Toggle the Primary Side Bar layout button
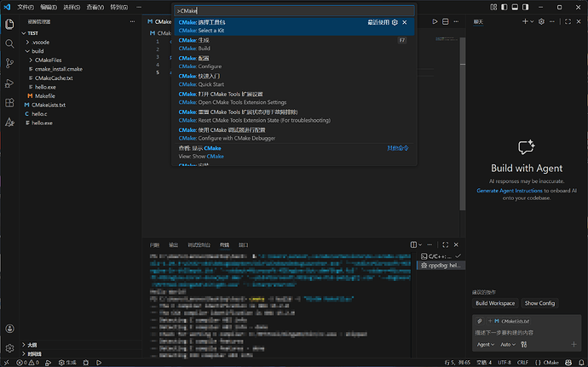 [504, 7]
